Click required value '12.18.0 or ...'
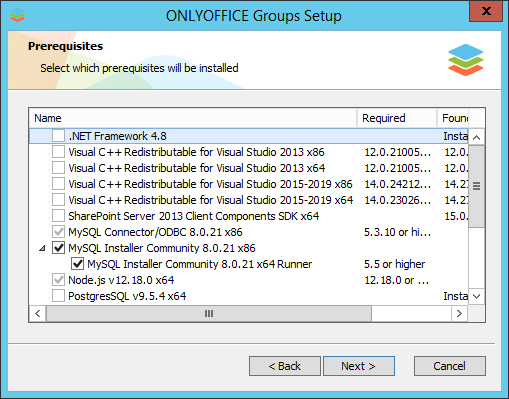 pyautogui.click(x=396, y=280)
